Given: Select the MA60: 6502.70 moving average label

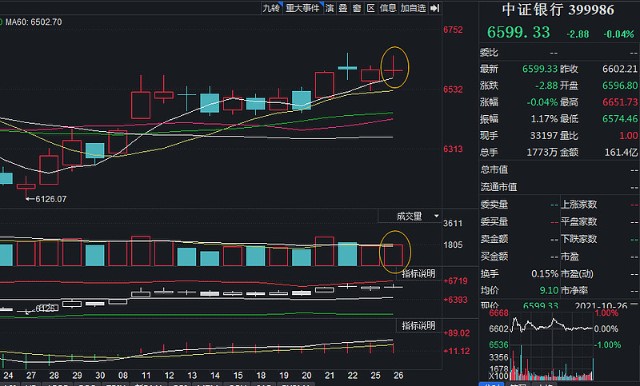Looking at the screenshot, I should [33, 22].
